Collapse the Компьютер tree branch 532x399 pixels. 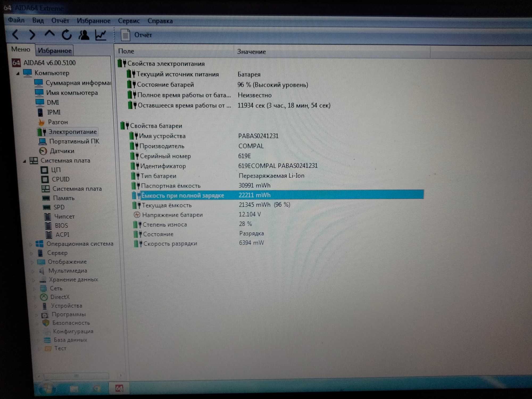pyautogui.click(x=18, y=73)
